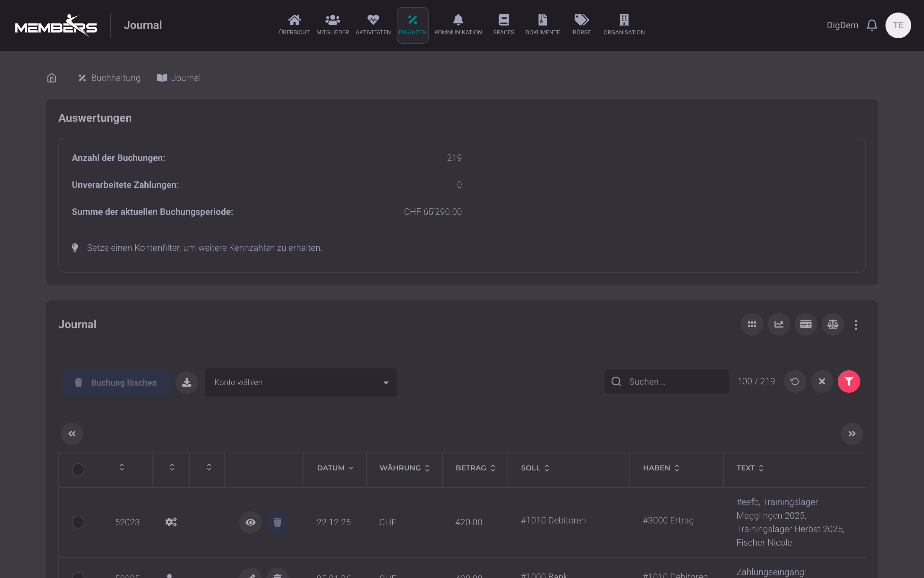Click the #1010 Debitoren cell in row 52023

tap(553, 520)
